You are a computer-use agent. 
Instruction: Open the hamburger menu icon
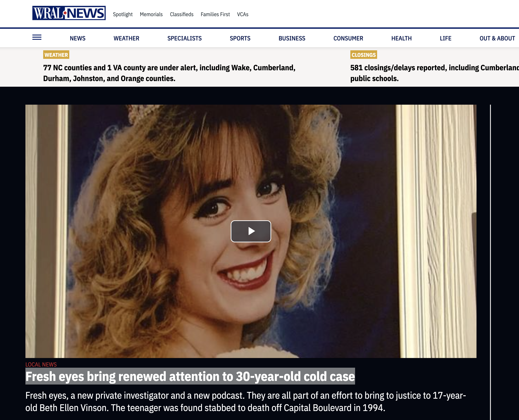37,38
